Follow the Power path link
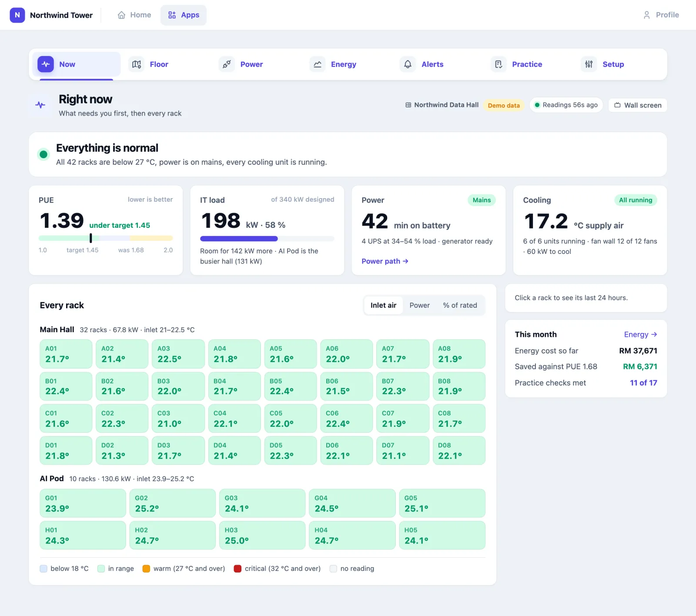Image resolution: width=696 pixels, height=616 pixels. tap(385, 261)
